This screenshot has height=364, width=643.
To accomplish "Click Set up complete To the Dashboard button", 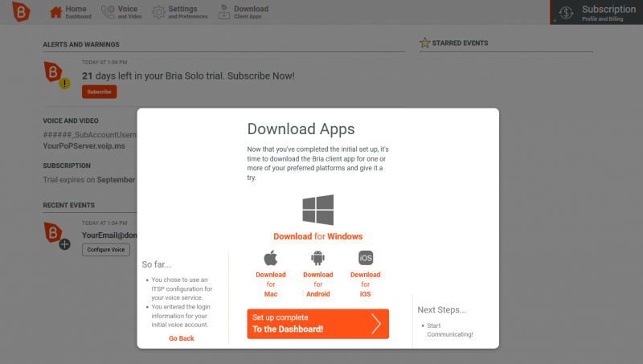I will [x=317, y=324].
